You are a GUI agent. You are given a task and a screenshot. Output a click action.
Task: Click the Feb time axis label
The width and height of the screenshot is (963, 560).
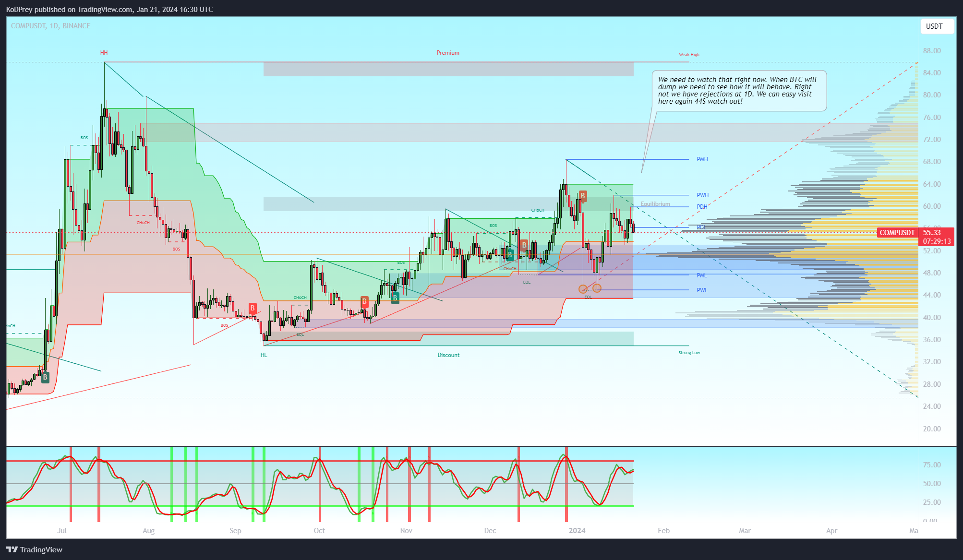point(663,531)
